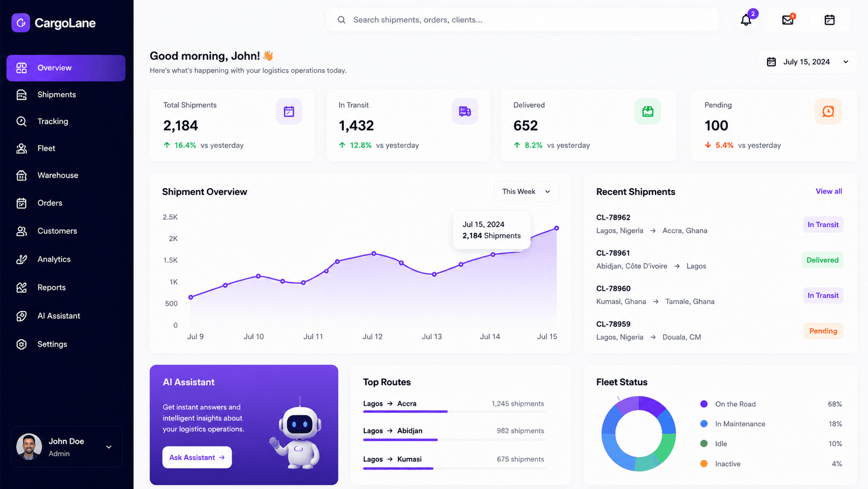Click the Jul 15 data point on chart
This screenshot has height=489, width=868.
[557, 228]
